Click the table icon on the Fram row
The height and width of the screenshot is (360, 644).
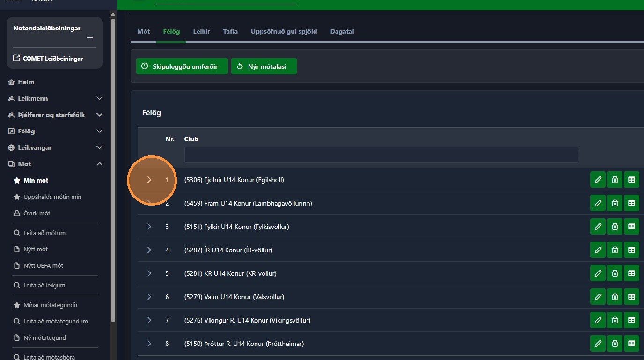631,203
